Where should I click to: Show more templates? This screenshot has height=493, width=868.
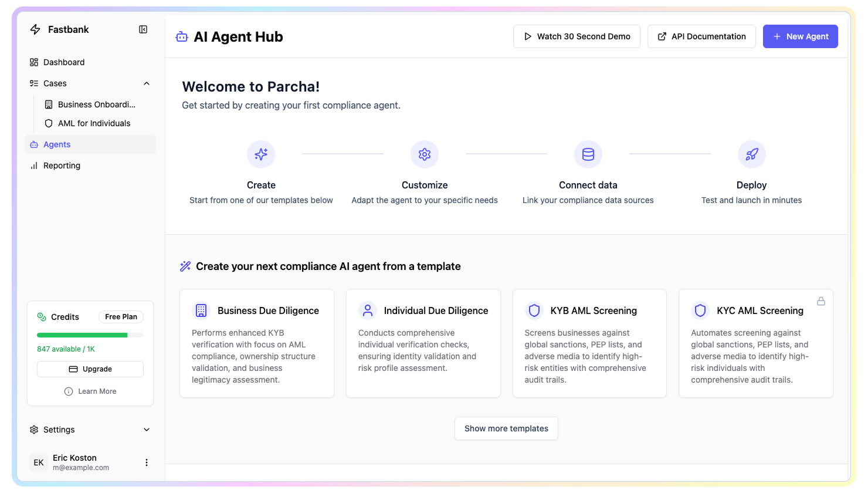(x=506, y=428)
